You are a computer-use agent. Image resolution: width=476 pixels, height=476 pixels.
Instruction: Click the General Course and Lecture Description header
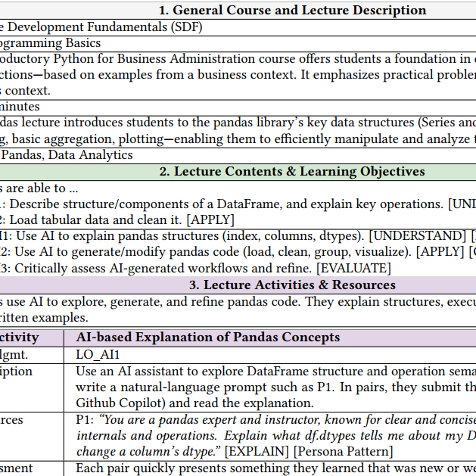[x=292, y=10]
